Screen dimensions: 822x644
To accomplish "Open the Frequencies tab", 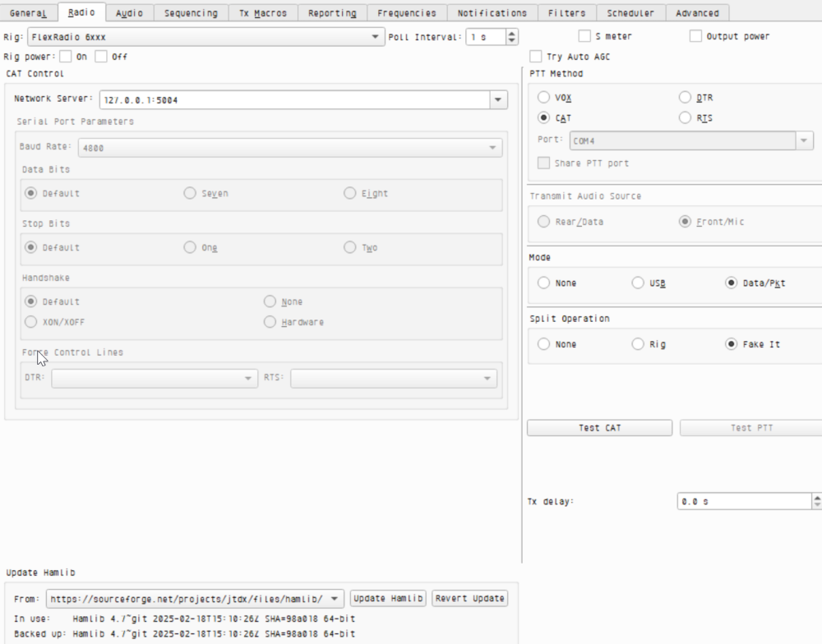I will coord(407,13).
